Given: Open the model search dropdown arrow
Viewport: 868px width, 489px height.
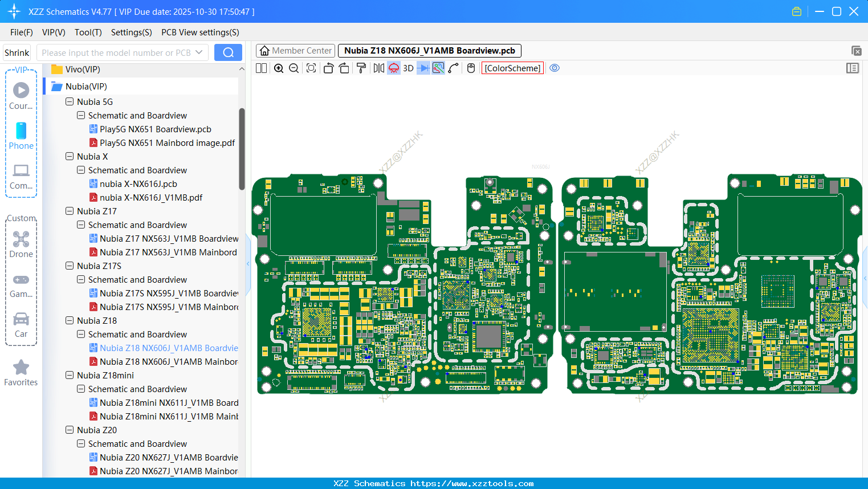Looking at the screenshot, I should point(199,52).
